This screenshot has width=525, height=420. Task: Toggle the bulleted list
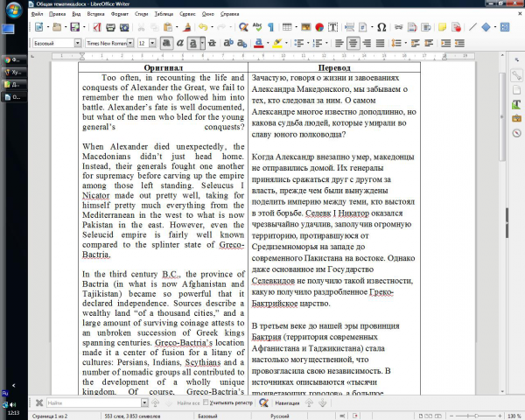pos(298,43)
